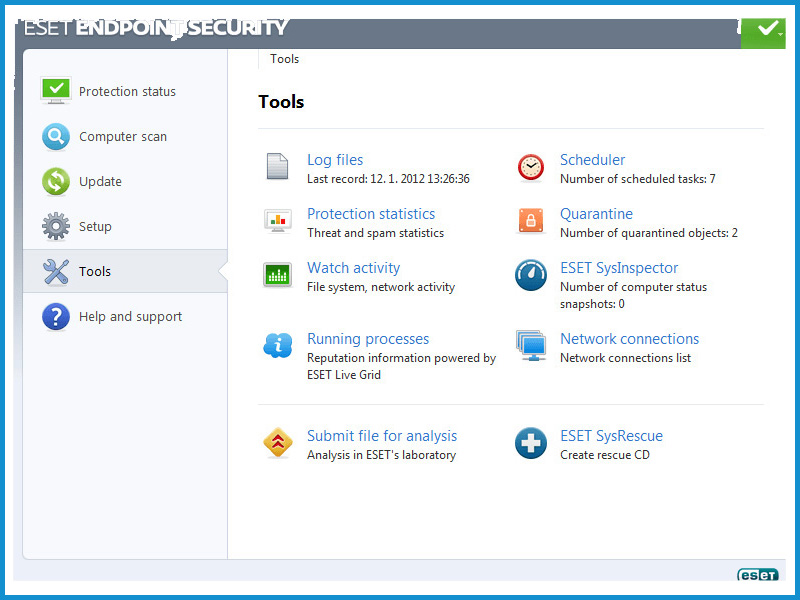Image resolution: width=800 pixels, height=600 pixels.
Task: View Protection statistics
Action: point(371,214)
